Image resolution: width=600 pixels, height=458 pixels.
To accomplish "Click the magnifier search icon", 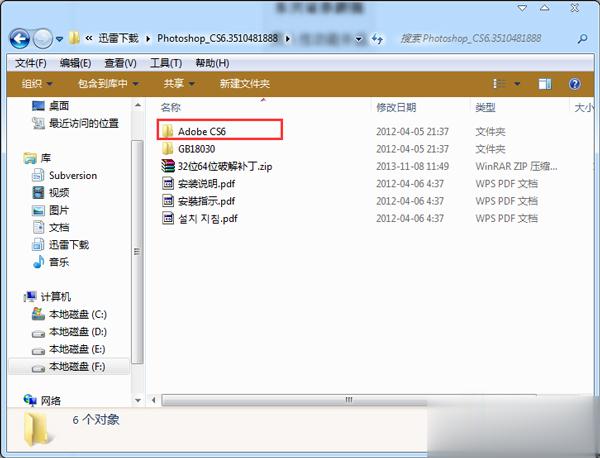I will point(582,38).
